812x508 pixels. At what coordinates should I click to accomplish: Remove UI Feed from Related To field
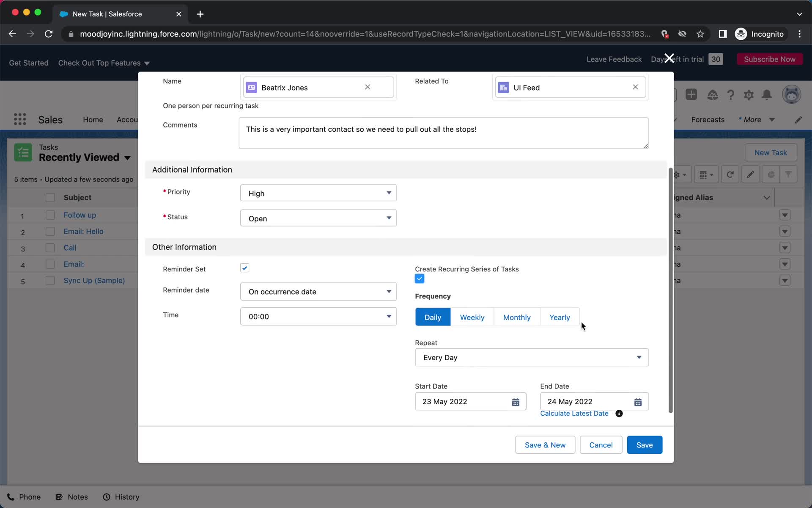click(635, 87)
